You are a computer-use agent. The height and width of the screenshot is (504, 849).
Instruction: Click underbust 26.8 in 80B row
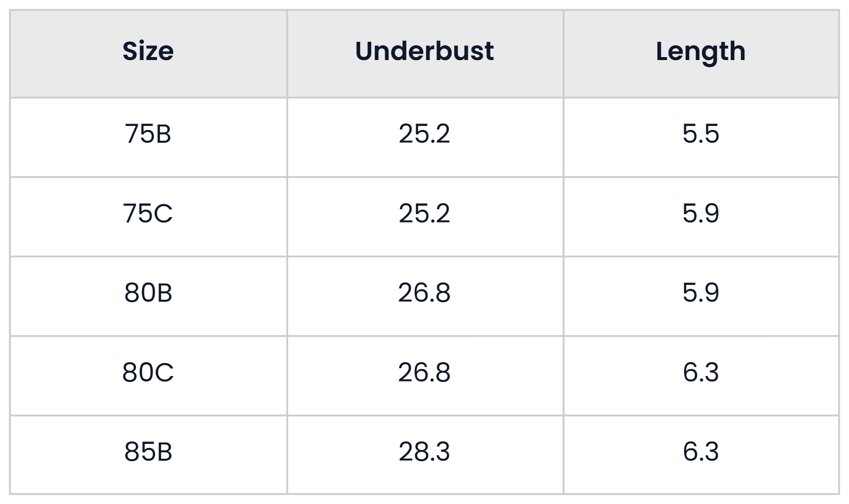[x=424, y=293]
